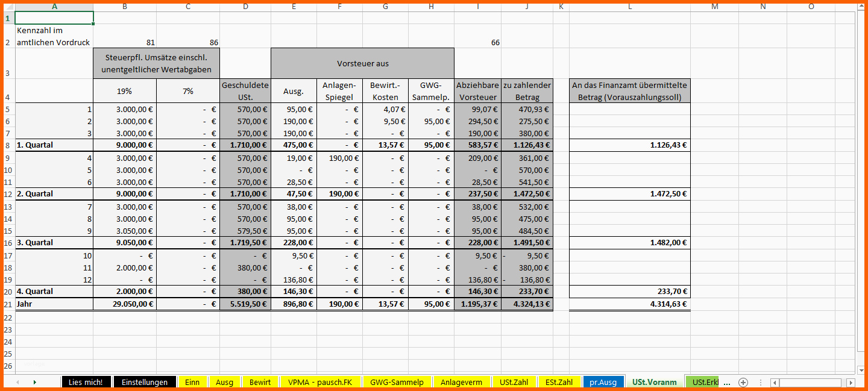The width and height of the screenshot is (868, 391).
Task: Open the green USt.Erkl sheet tab
Action: [703, 382]
